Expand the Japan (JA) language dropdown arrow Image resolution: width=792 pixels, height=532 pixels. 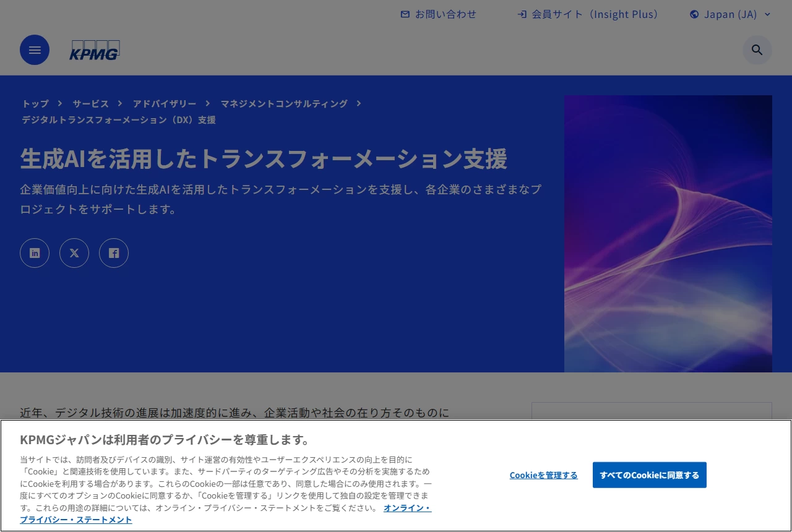(768, 14)
